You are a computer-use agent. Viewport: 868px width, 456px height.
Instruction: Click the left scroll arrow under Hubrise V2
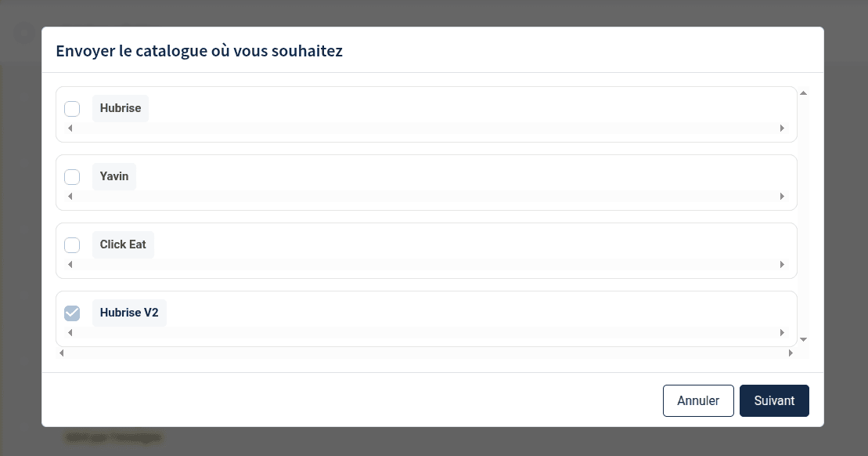(70, 332)
